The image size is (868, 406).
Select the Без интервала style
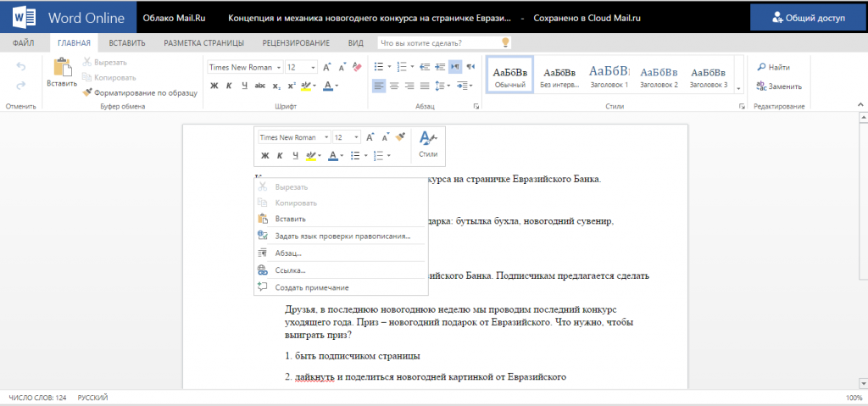tap(559, 75)
